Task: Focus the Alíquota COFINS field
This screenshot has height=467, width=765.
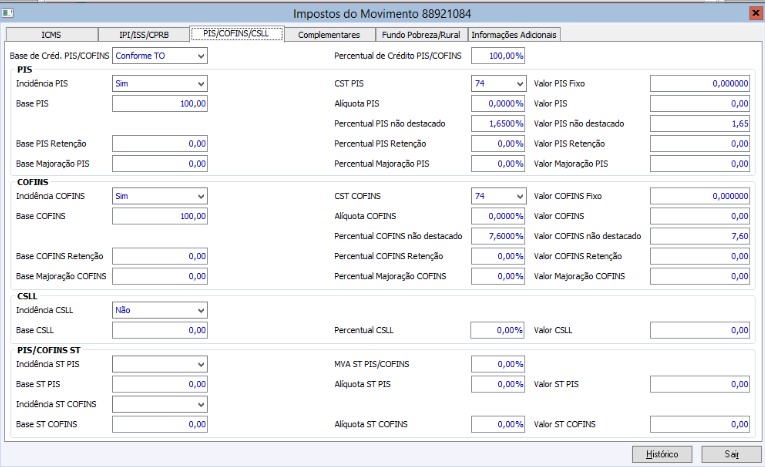Action: pos(498,217)
